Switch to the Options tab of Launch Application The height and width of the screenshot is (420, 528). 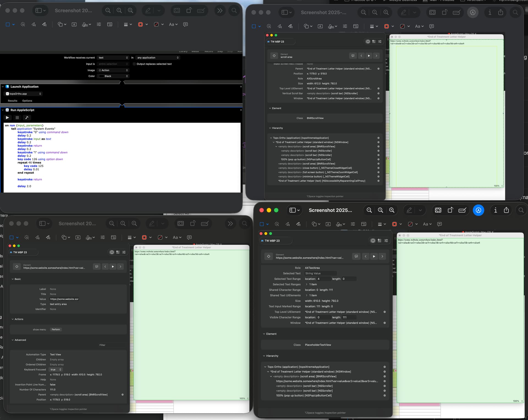(x=27, y=101)
